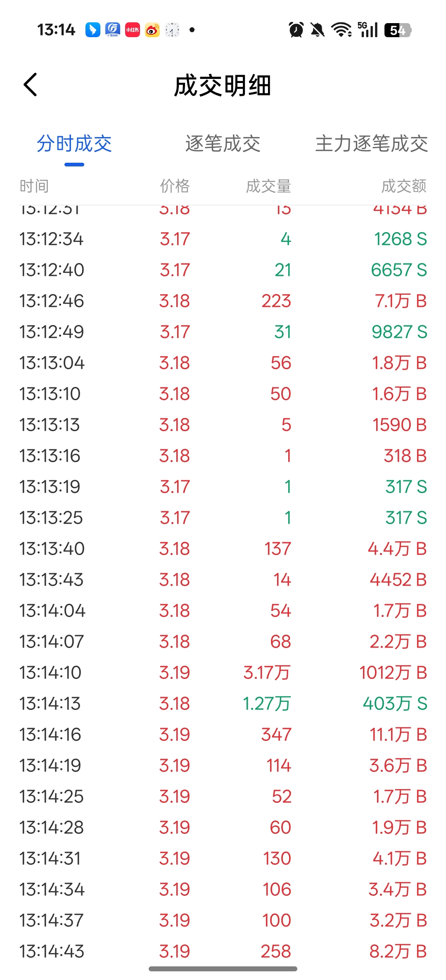Viewport: 446px width, 980px height.
Task: Tap the bottom home gesture bar
Action: tap(223, 968)
